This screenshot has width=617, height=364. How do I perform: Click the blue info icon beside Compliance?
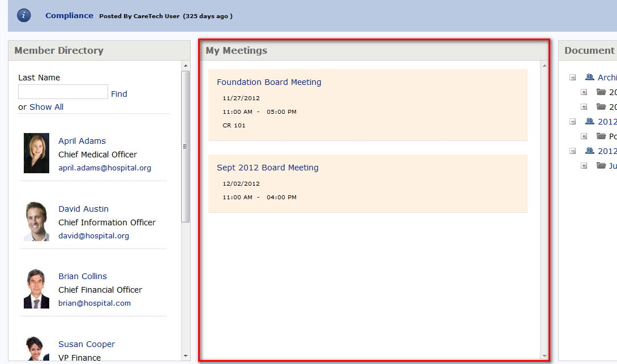click(x=24, y=16)
